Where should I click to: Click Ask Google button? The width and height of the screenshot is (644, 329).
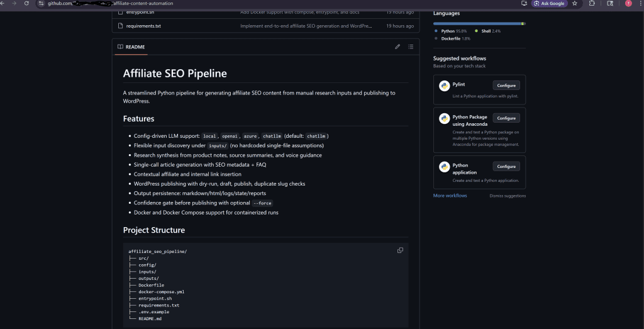click(550, 3)
